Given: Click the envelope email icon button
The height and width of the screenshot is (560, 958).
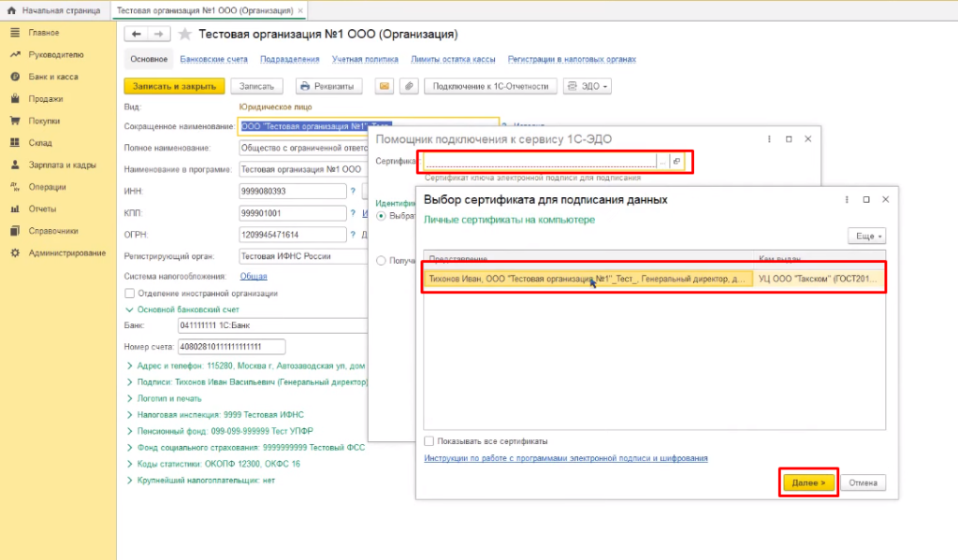Looking at the screenshot, I should [384, 86].
